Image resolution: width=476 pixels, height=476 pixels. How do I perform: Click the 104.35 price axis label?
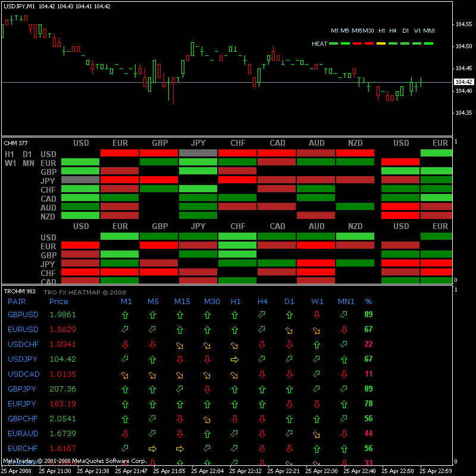tap(464, 113)
